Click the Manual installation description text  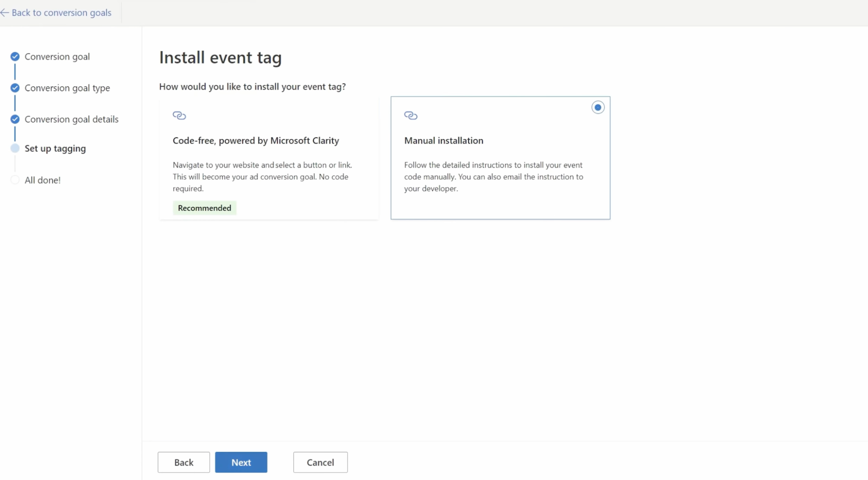point(493,177)
